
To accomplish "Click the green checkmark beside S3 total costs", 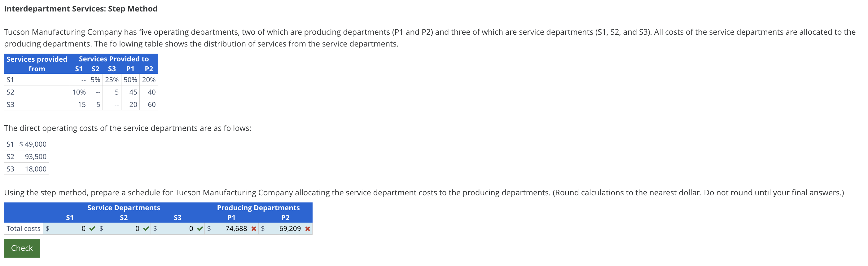I will pos(200,228).
